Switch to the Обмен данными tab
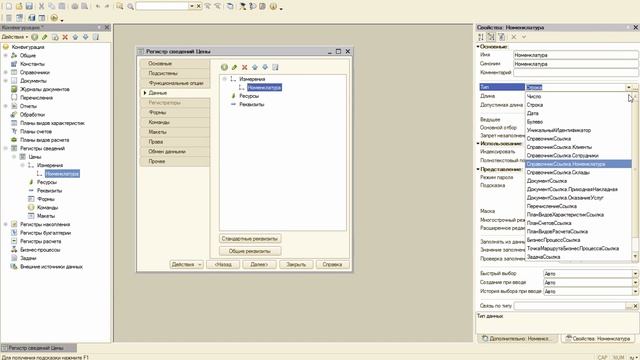This screenshot has height=360, width=640. click(175, 151)
